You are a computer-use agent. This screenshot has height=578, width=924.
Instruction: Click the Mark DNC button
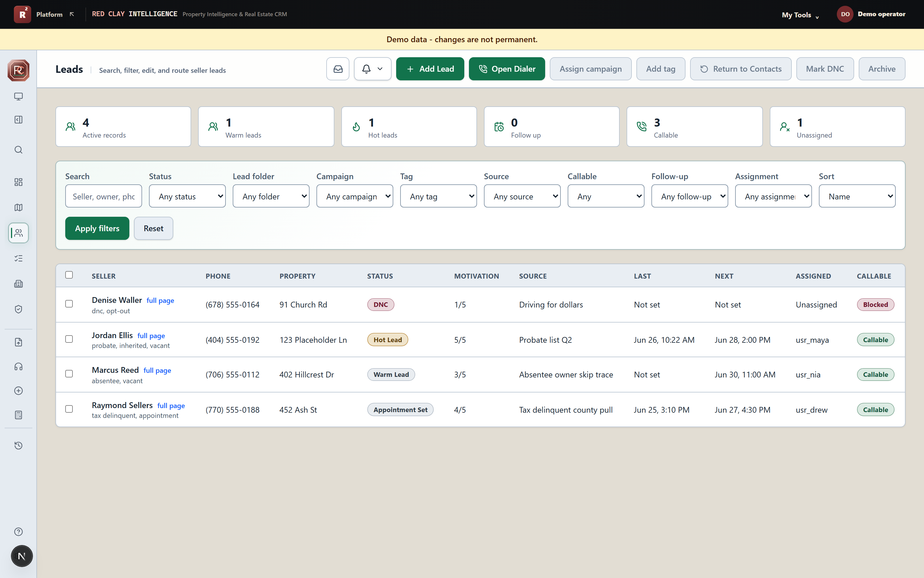click(x=825, y=69)
